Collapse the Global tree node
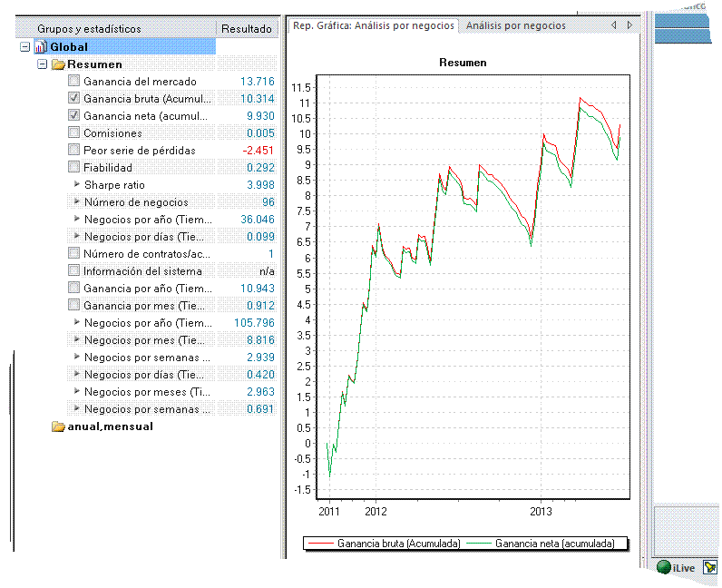Viewport: 722px width, 588px height. click(x=24, y=47)
